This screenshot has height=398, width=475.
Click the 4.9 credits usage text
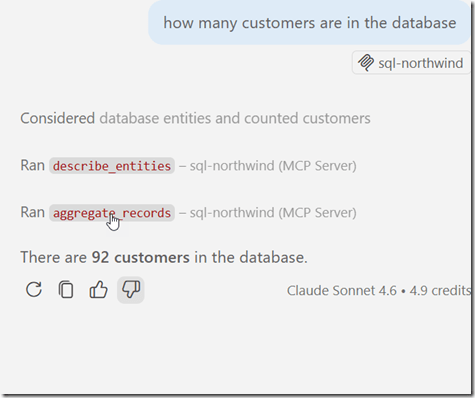tap(440, 291)
